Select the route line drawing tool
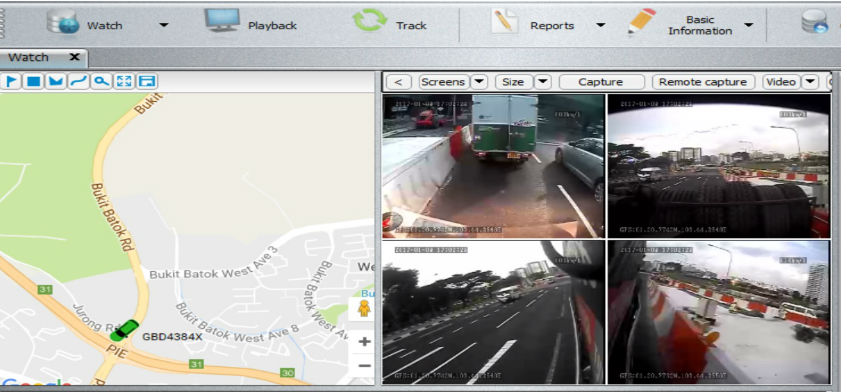The height and width of the screenshot is (392, 847). tap(78, 82)
